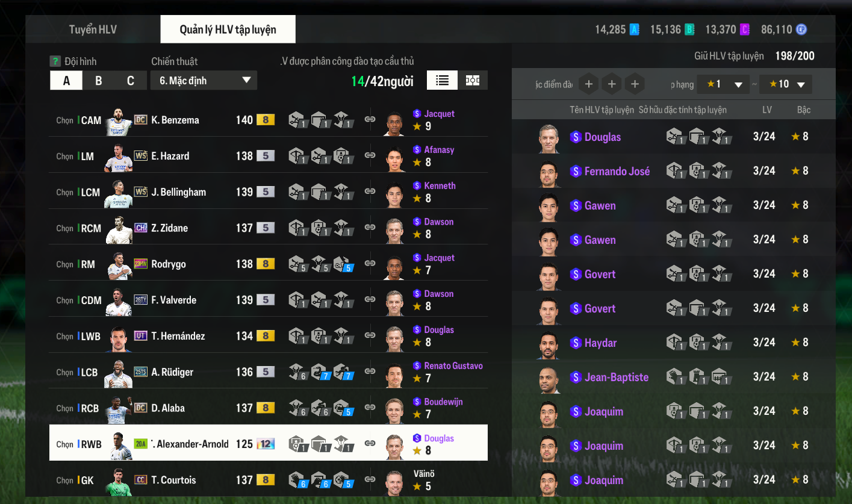This screenshot has width=852, height=504.
Task: Click the green help question mark icon
Action: 55,61
